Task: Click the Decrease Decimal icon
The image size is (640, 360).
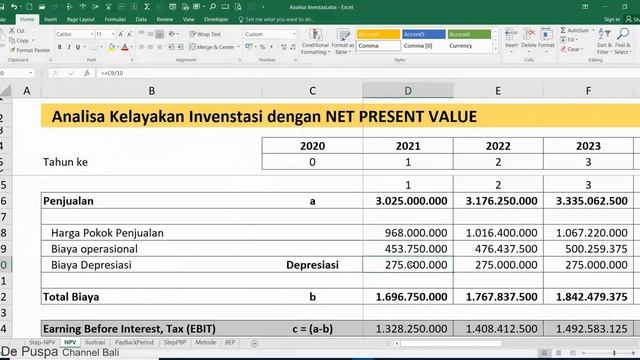Action: [x=293, y=47]
